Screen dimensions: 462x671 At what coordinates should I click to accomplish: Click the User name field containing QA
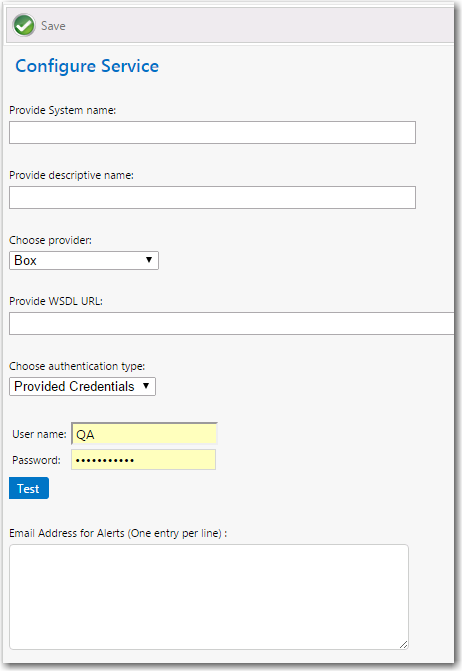144,434
